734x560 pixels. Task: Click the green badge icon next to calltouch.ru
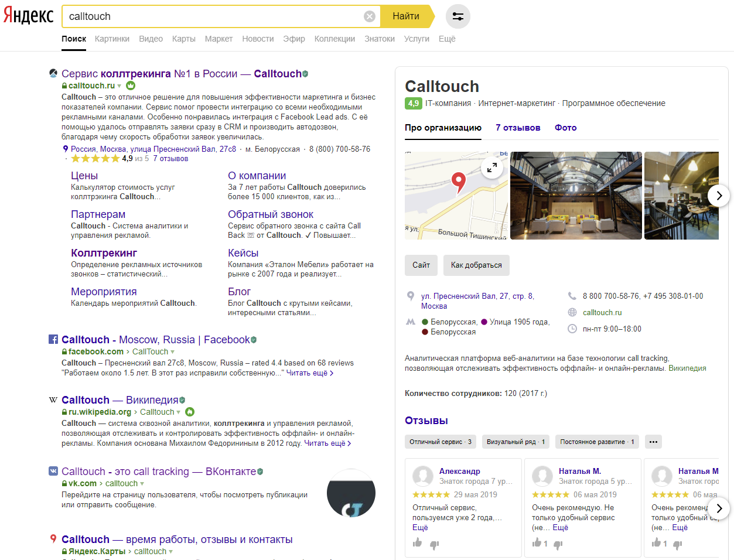click(x=131, y=86)
